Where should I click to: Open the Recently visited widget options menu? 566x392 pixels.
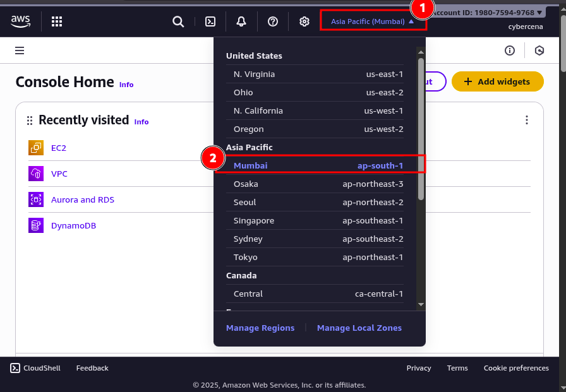pos(527,120)
